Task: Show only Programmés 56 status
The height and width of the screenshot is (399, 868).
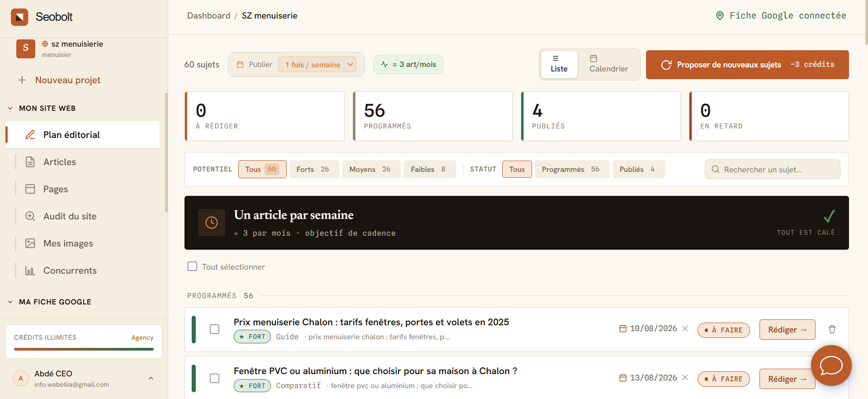Action: (x=572, y=169)
